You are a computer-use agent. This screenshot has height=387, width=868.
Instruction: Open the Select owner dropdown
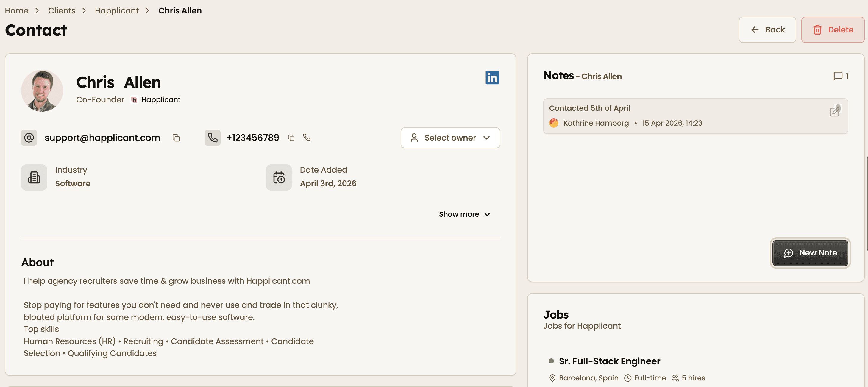tap(450, 138)
